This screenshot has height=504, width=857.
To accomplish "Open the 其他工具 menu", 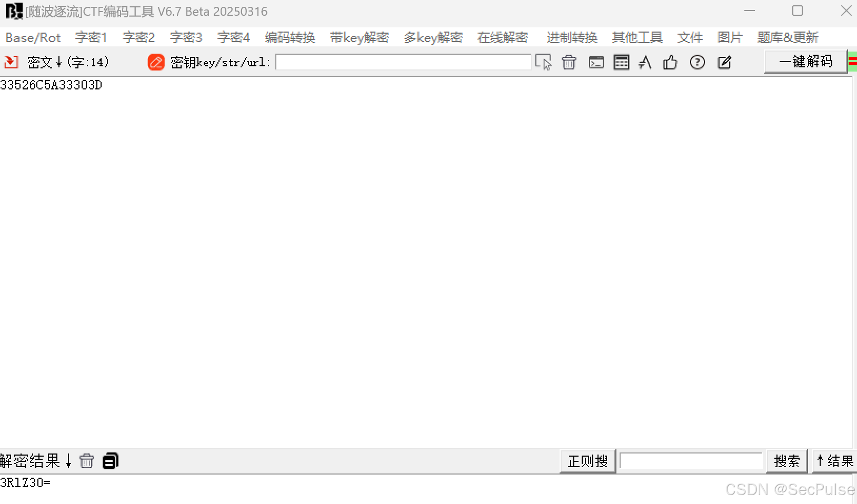I will [x=637, y=37].
